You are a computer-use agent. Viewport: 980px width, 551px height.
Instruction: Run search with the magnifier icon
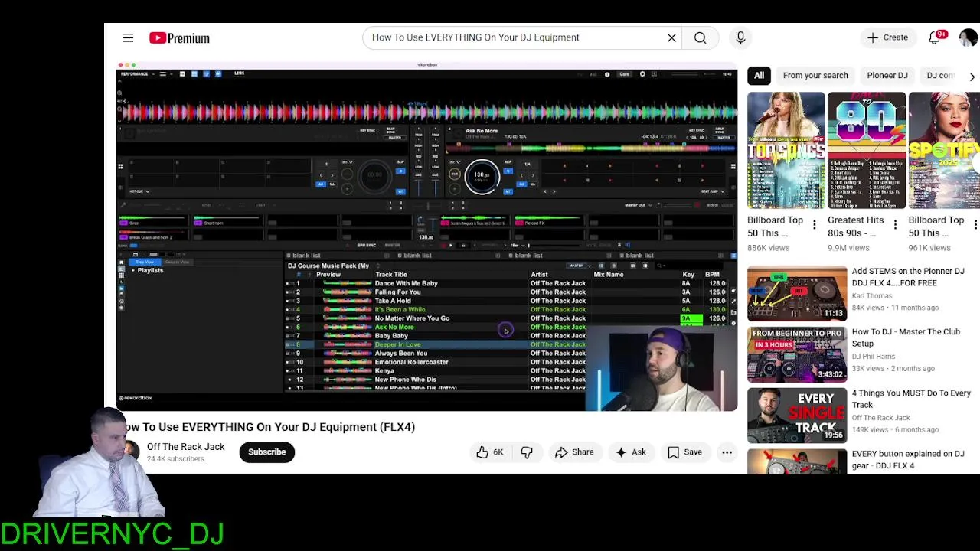[700, 37]
